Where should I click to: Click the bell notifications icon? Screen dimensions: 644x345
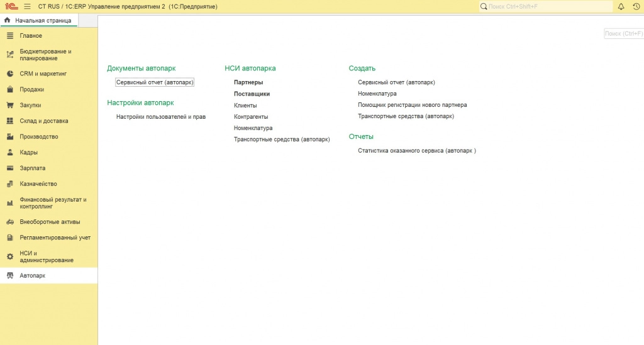(x=621, y=6)
